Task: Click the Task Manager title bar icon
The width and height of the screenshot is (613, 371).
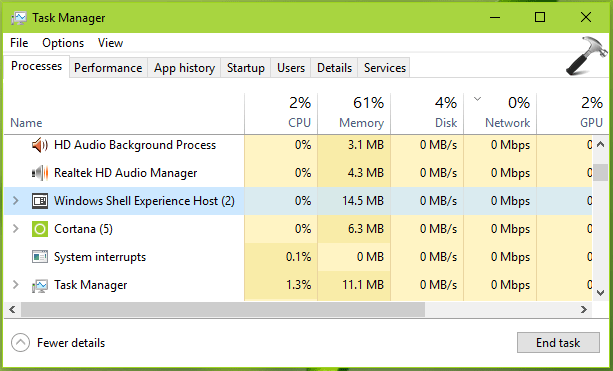Action: pos(19,18)
